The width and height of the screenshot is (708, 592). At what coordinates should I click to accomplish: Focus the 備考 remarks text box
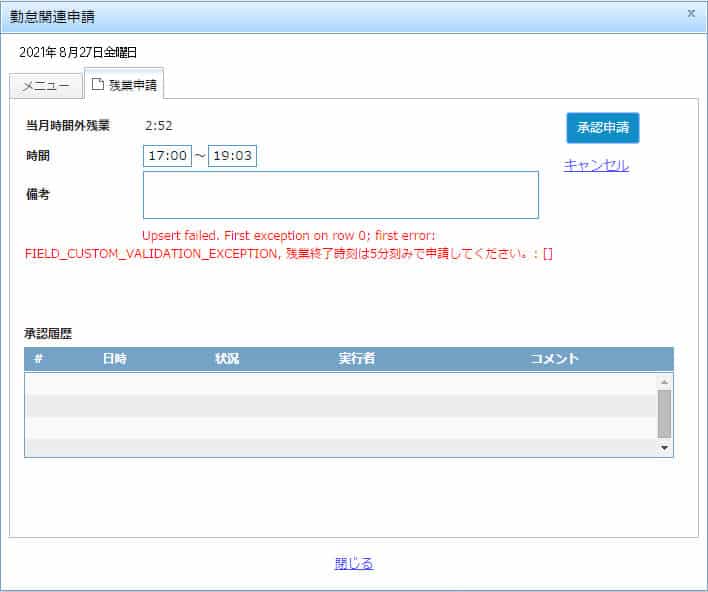point(340,194)
